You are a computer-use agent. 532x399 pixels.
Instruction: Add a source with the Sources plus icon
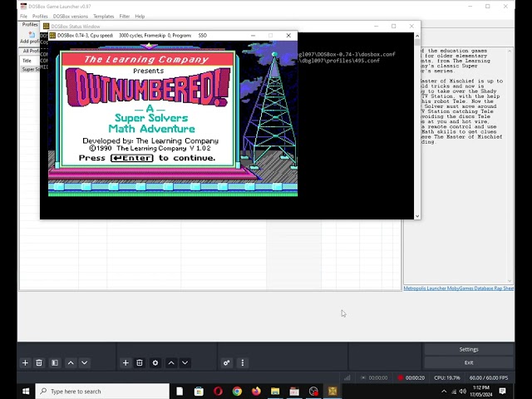point(126,362)
